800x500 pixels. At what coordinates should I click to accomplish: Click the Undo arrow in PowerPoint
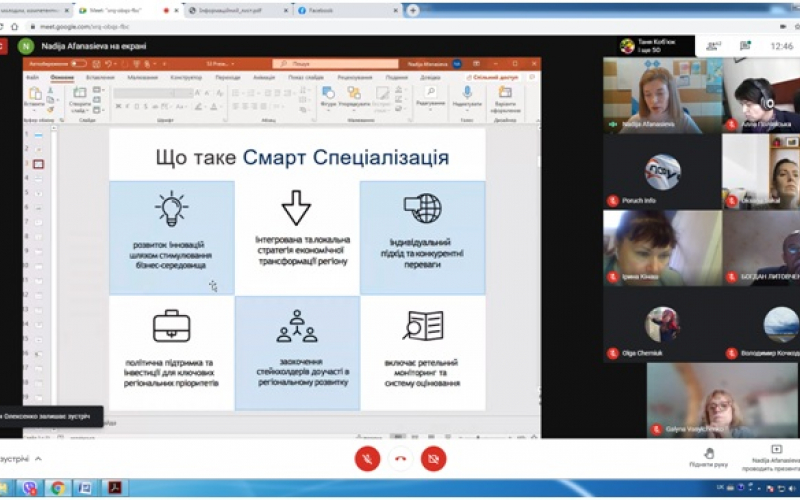pos(108,64)
